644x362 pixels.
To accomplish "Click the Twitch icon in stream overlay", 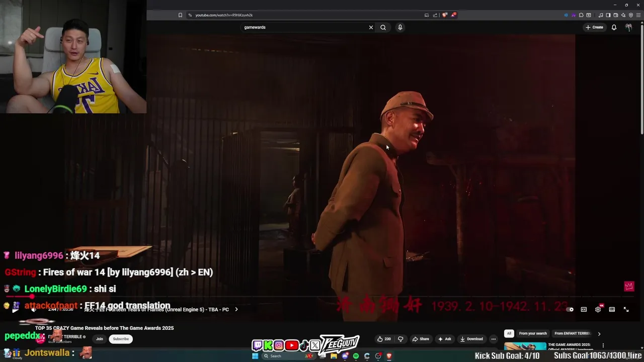I will click(x=257, y=345).
